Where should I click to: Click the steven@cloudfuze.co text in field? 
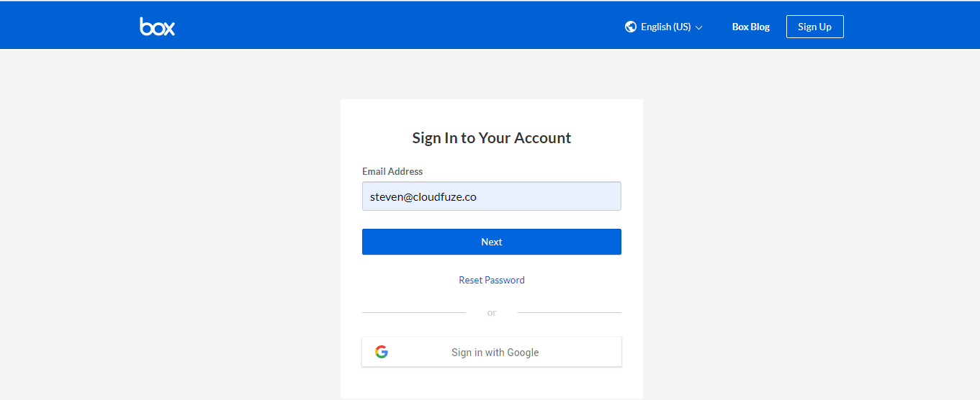[423, 196]
